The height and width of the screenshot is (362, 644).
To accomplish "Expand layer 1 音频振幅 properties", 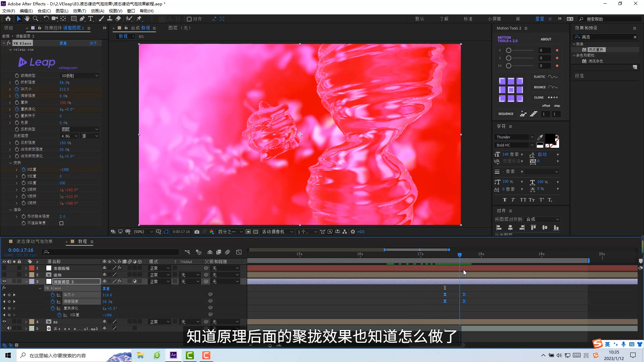I will [26, 268].
